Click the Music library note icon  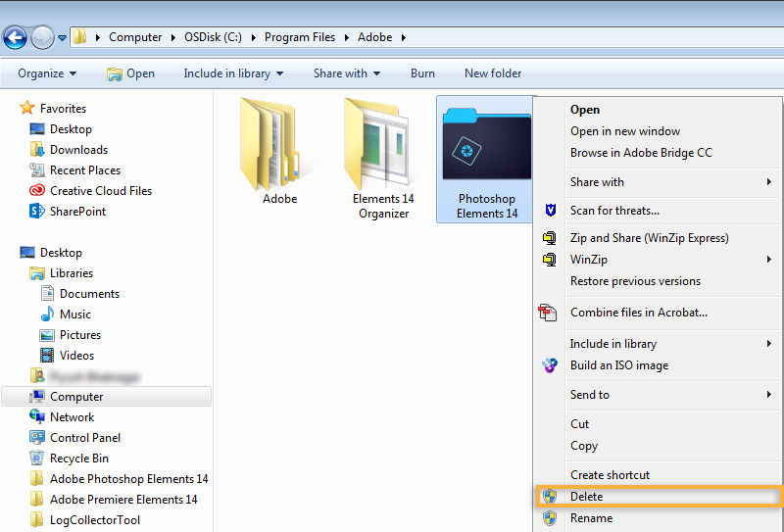[47, 314]
